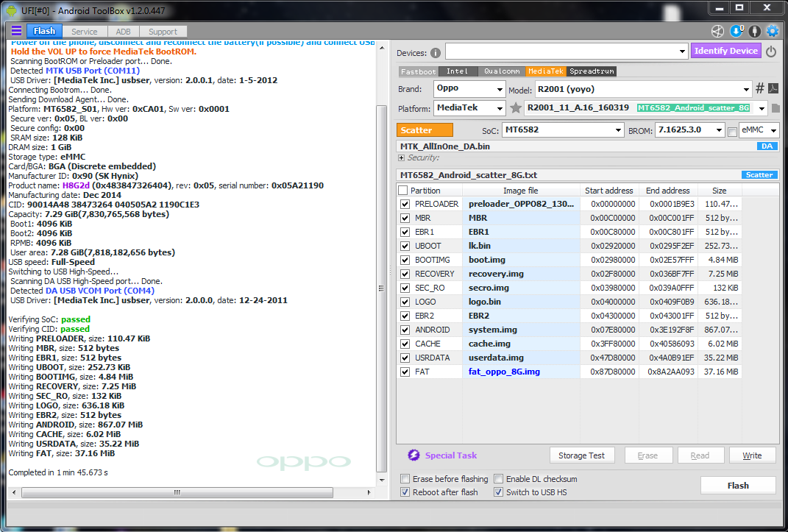Click the power icon beside Identify Device
Viewport: 788px width, 532px height.
(x=771, y=52)
